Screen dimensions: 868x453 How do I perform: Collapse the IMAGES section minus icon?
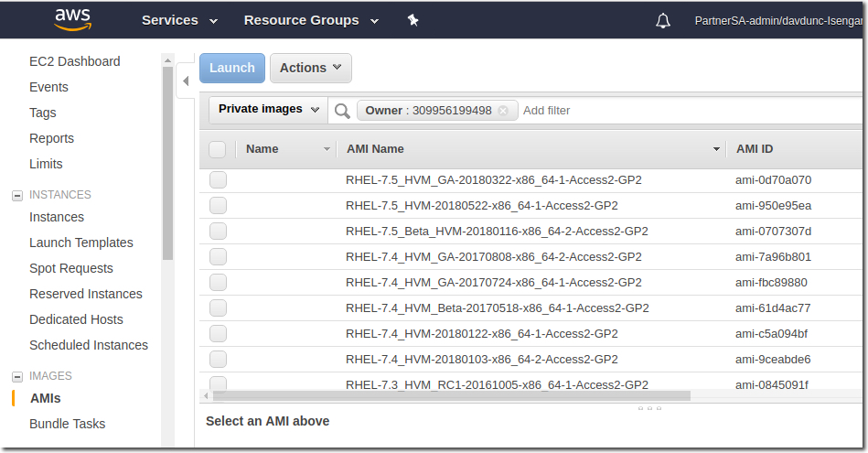click(x=17, y=376)
